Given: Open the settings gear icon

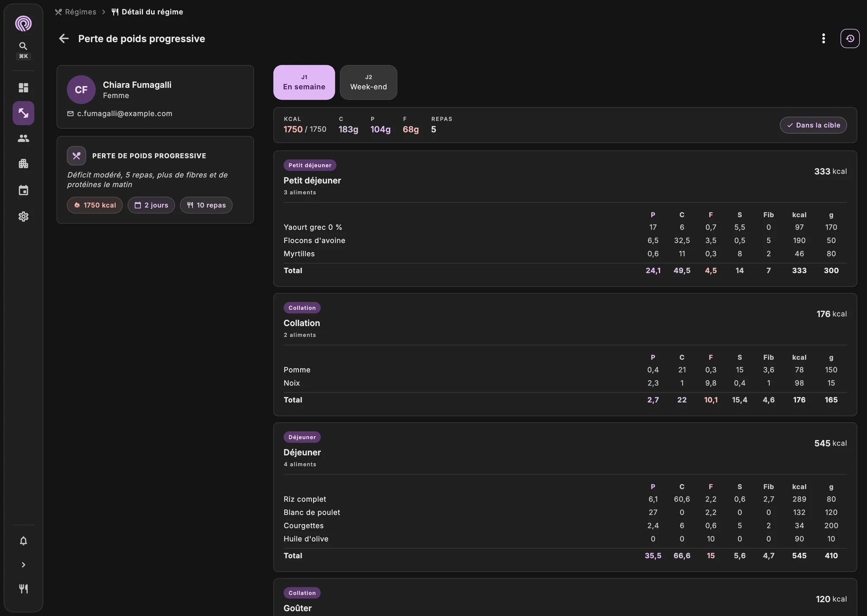Looking at the screenshot, I should 23,216.
